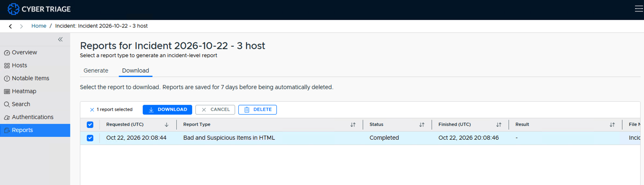The image size is (644, 185).
Task: Open the Overview sidebar item
Action: [35, 53]
